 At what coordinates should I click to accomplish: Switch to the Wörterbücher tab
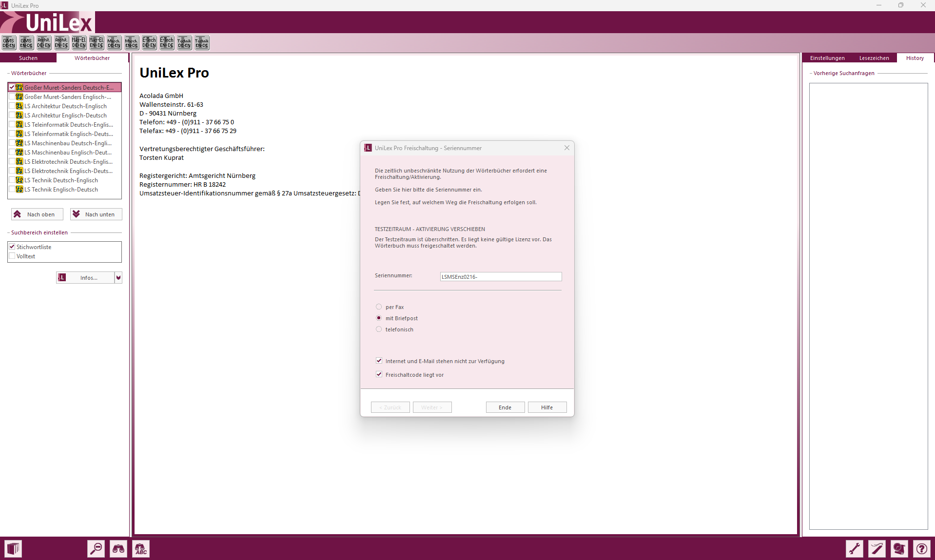pyautogui.click(x=92, y=58)
